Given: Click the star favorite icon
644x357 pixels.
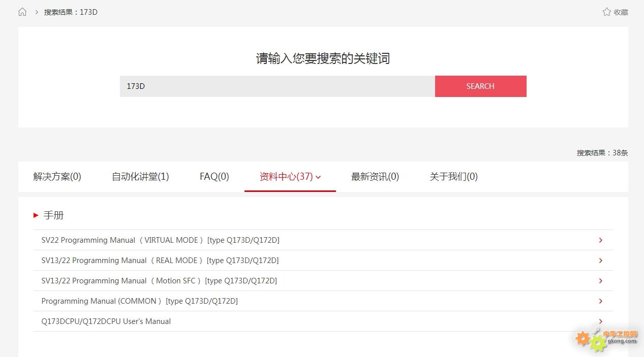Looking at the screenshot, I should pyautogui.click(x=606, y=12).
